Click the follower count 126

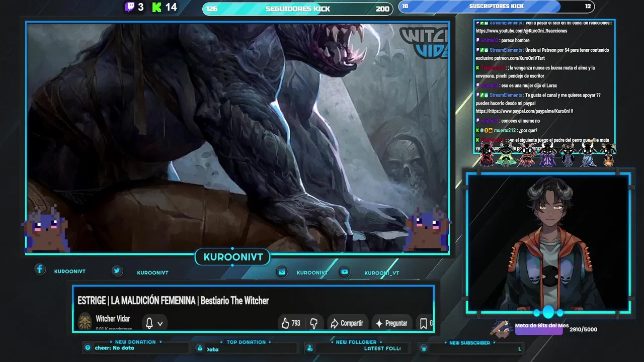coord(212,9)
